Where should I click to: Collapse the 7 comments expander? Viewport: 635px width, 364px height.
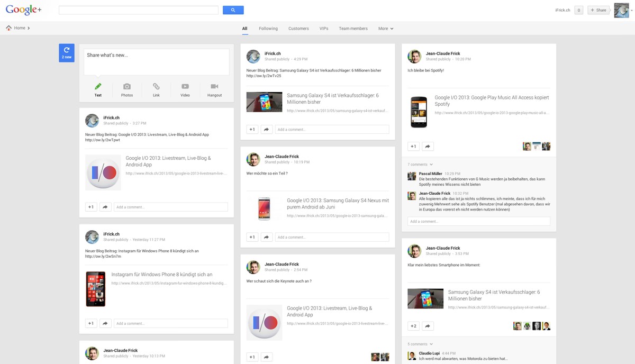(420, 165)
